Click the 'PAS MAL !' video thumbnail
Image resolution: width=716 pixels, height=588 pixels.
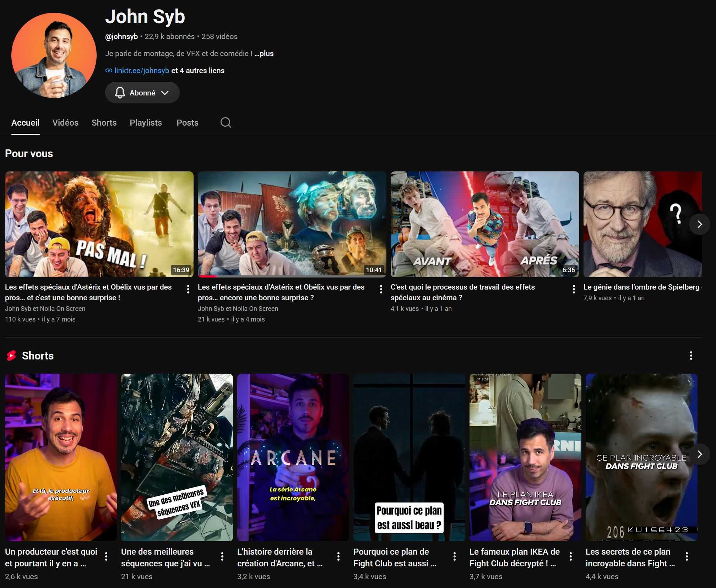99,224
